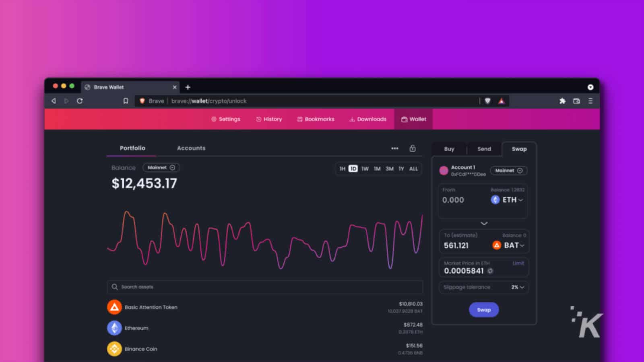The image size is (644, 362).
Task: Click the browser back arrow
Action: click(54, 101)
